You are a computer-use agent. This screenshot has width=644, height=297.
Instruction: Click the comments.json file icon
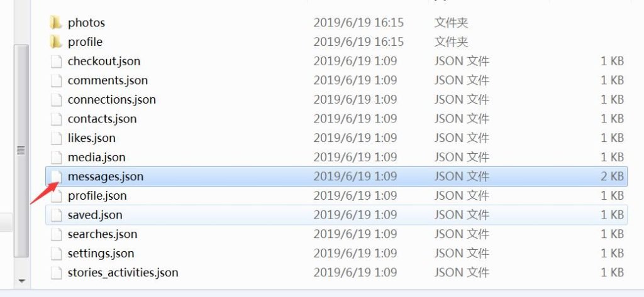56,80
